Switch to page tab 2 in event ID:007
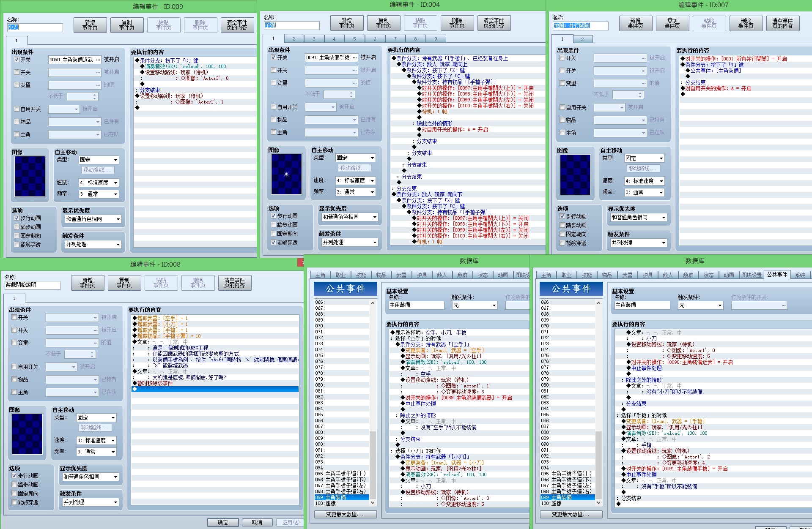Screen dimensions: 812x529 pyautogui.click(x=582, y=39)
